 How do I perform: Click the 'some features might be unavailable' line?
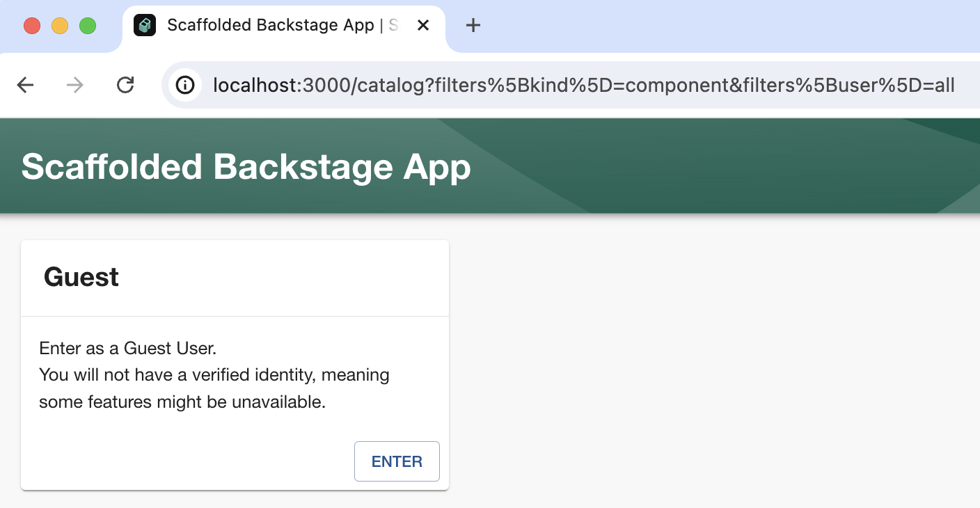(182, 402)
